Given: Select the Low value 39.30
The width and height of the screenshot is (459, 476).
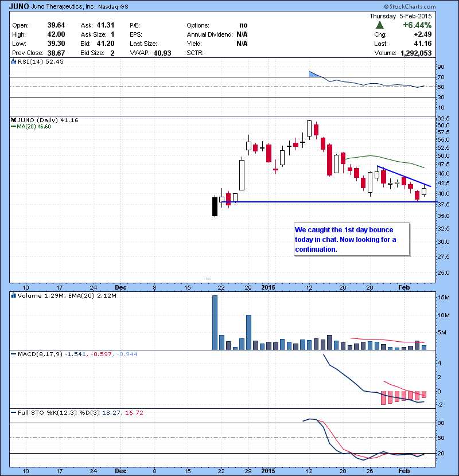Looking at the screenshot, I should click(x=56, y=44).
